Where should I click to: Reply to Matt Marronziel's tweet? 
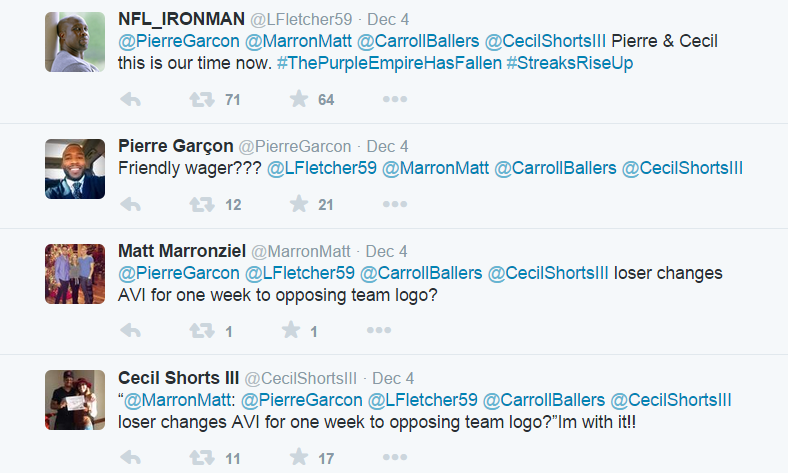[129, 330]
